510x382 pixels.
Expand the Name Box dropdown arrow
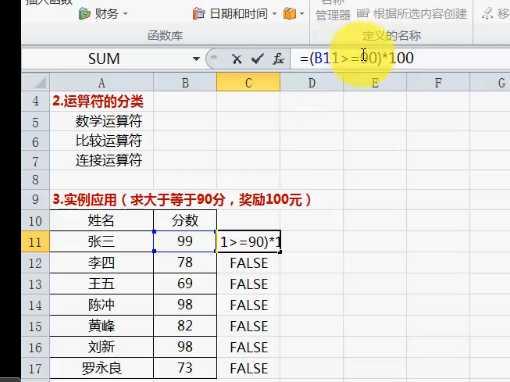(196, 59)
